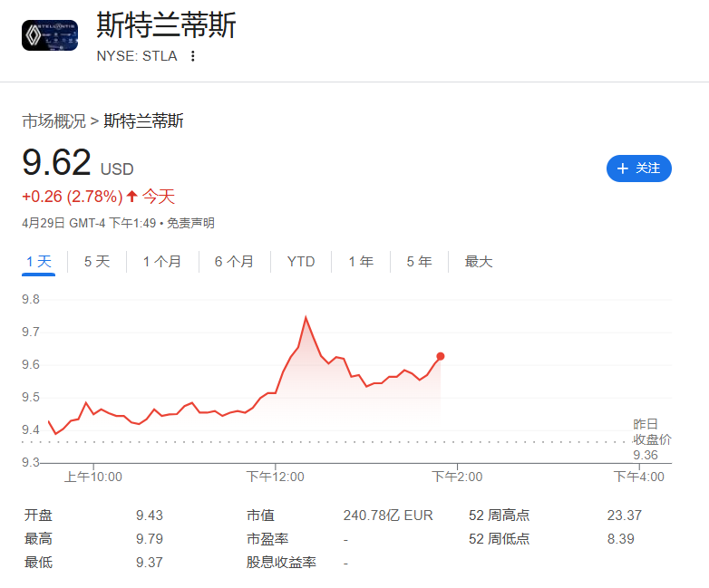Click the chart peak near 9.75
Image resolution: width=709 pixels, height=588 pixels.
[x=306, y=317]
